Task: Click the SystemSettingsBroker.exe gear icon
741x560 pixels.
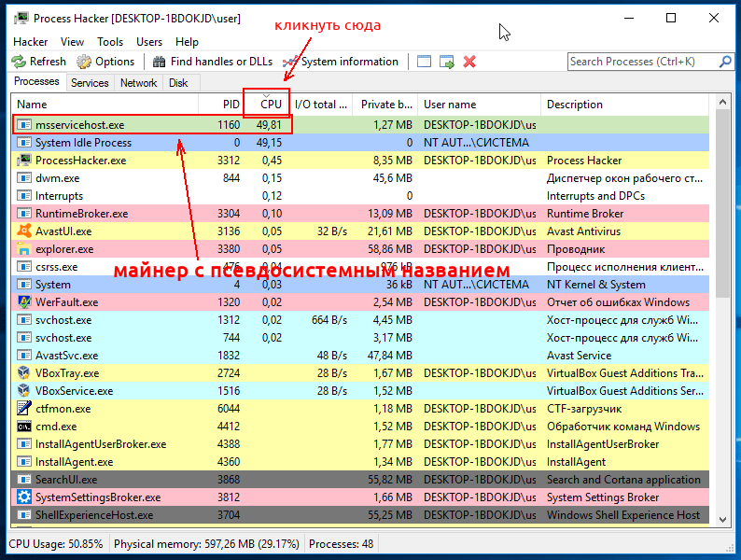Action: pyautogui.click(x=24, y=497)
